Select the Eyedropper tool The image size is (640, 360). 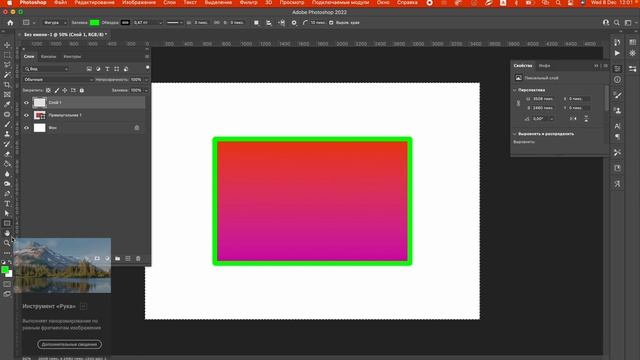pos(7,104)
